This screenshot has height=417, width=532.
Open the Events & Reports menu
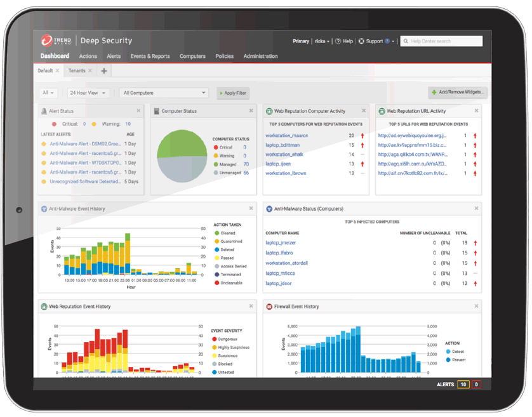click(x=150, y=56)
